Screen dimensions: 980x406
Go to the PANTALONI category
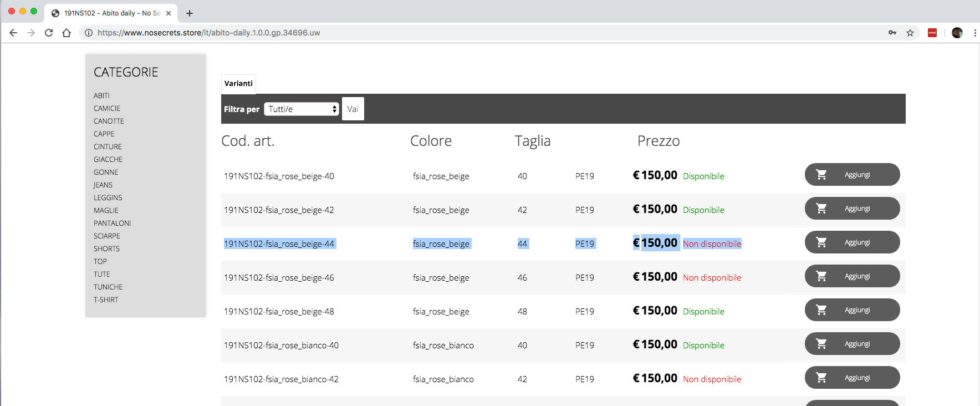click(x=112, y=223)
